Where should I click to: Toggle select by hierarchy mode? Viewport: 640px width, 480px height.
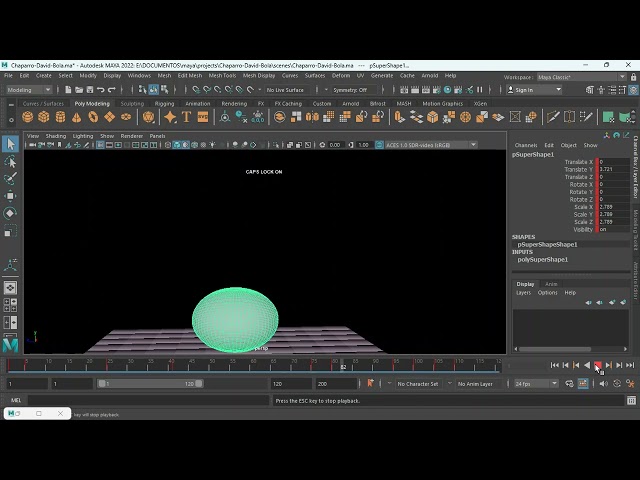[142, 89]
